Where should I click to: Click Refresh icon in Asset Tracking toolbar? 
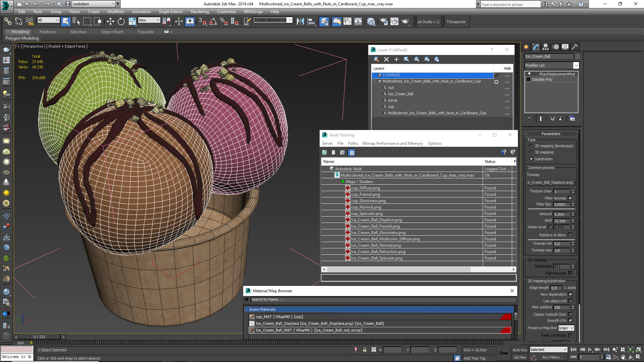click(x=324, y=153)
